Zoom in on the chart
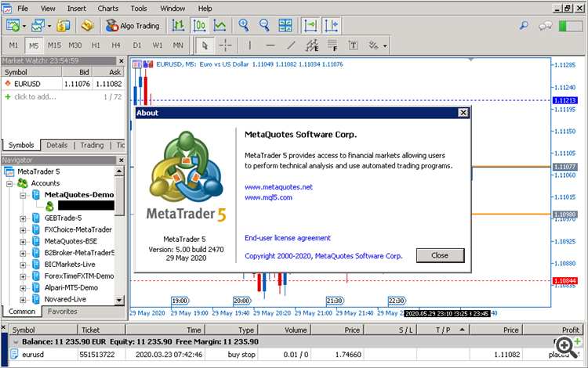588x368 pixels. [x=244, y=26]
